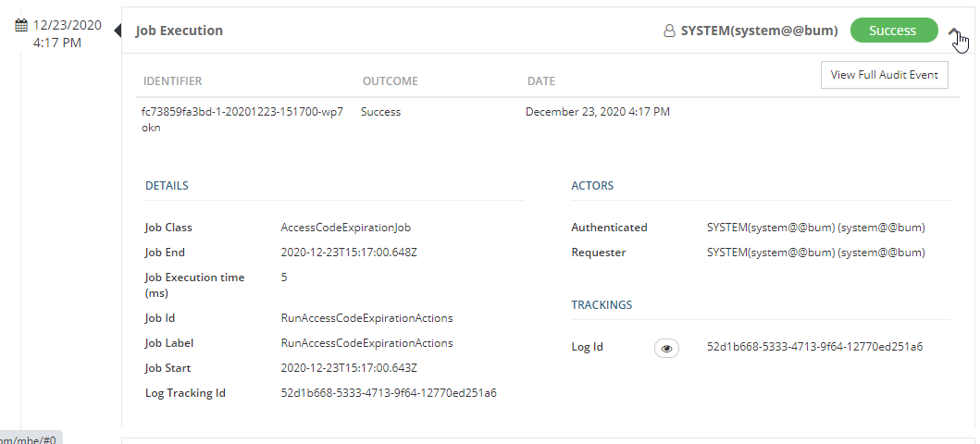The width and height of the screenshot is (980, 444).
Task: Click the calendar icon beside 12/23/2020
Action: (x=21, y=25)
